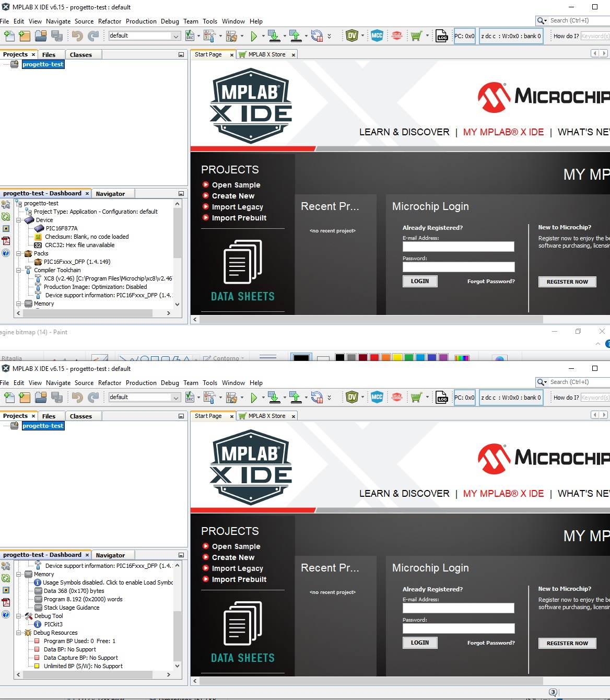Open the PDF datasheet icon in the lower Dashboard sidebar
This screenshot has height=700, width=610.
6,602
